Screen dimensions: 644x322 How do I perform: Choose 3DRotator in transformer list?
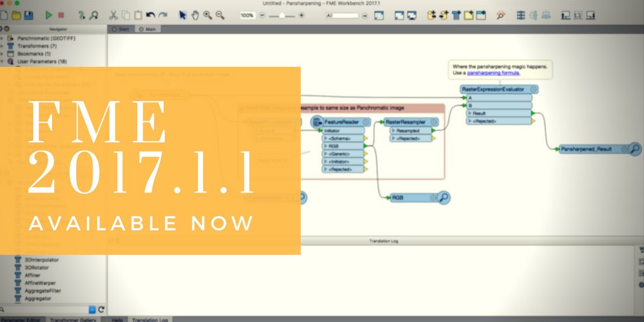pyautogui.click(x=36, y=268)
